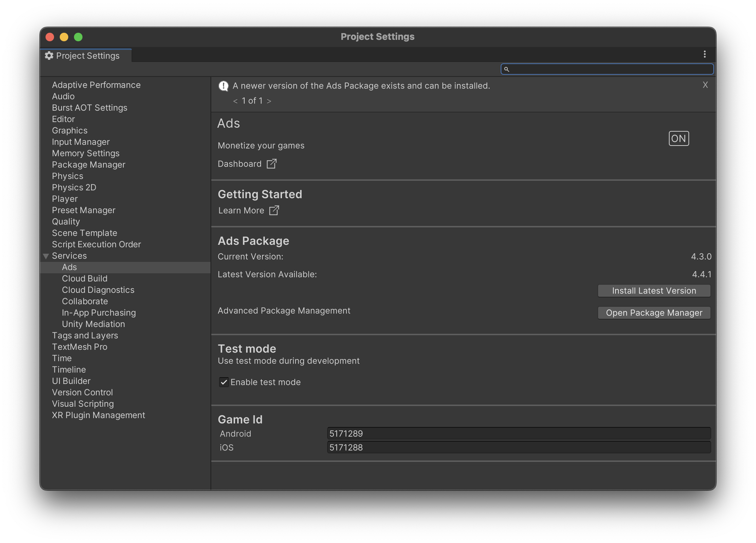Open Audio settings
This screenshot has height=543, width=756.
(63, 96)
